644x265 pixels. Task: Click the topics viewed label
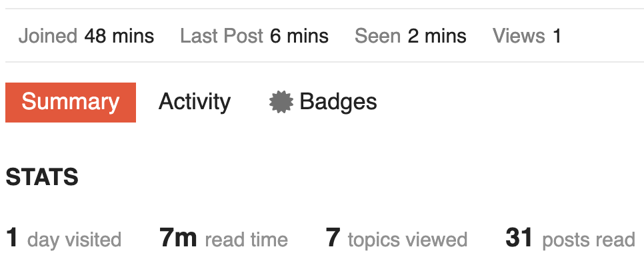pyautogui.click(x=408, y=240)
